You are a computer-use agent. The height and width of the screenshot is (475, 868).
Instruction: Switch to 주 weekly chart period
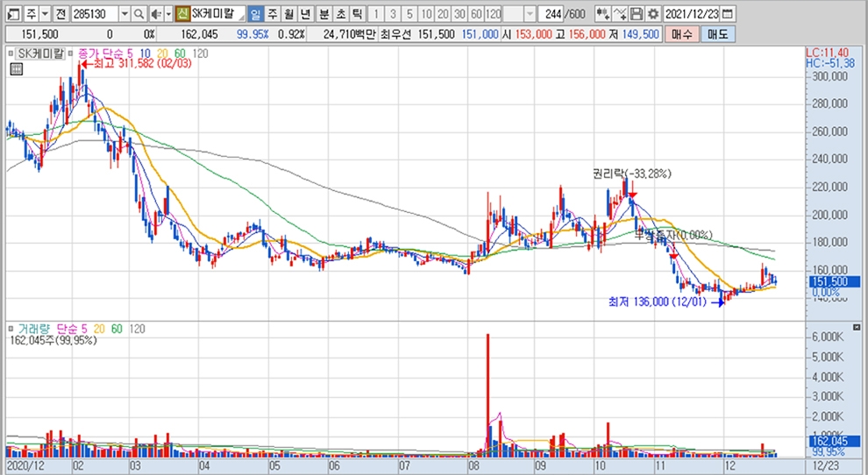(273, 14)
